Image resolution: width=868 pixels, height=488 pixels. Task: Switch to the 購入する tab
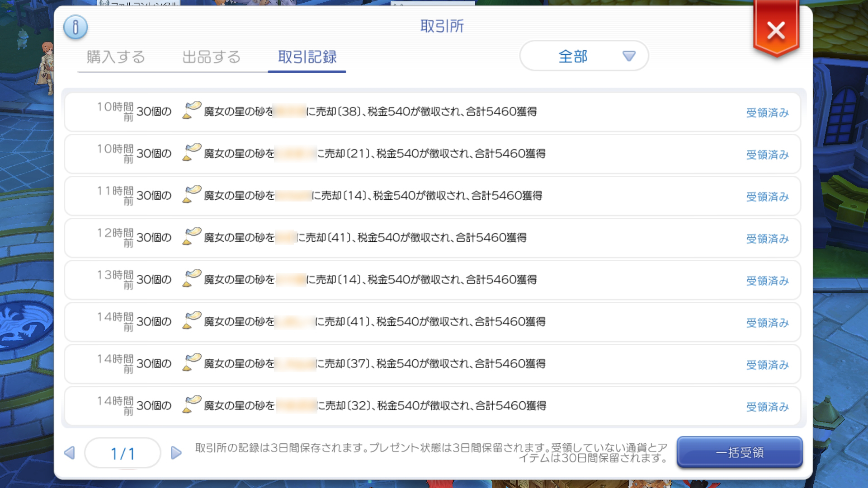pyautogui.click(x=116, y=57)
